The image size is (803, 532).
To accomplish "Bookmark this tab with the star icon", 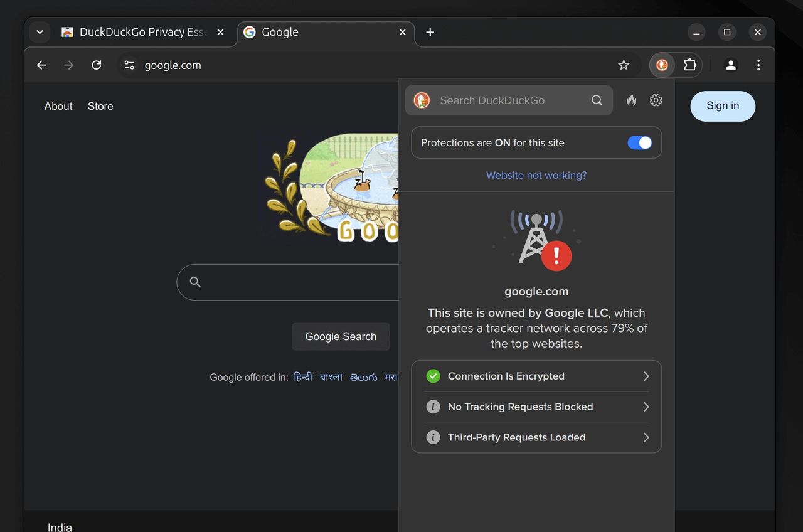I will point(624,65).
